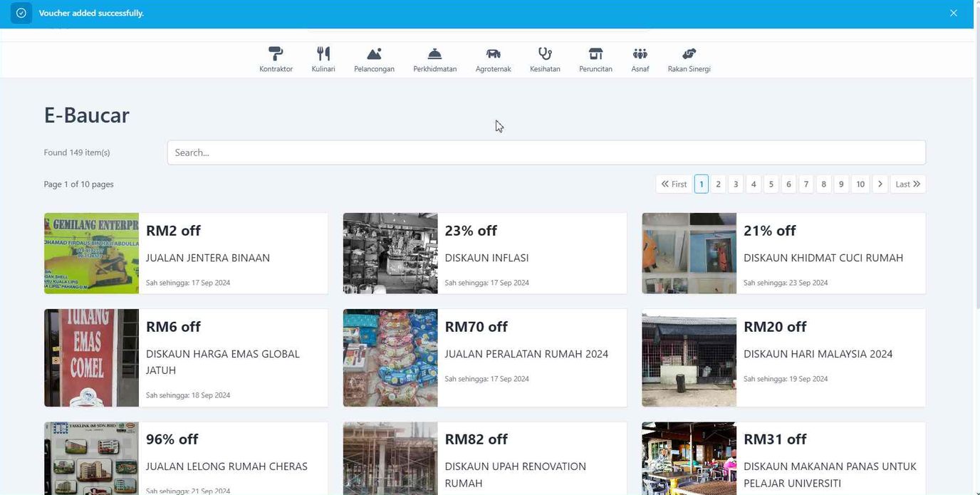
Task: Click the voucher Search field
Action: [546, 152]
